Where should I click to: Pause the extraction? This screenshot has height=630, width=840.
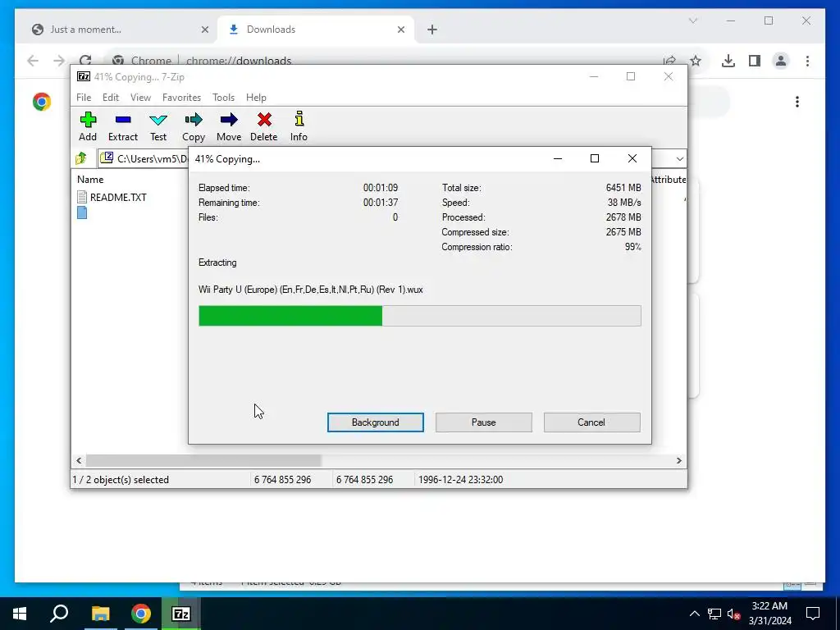pyautogui.click(x=484, y=422)
